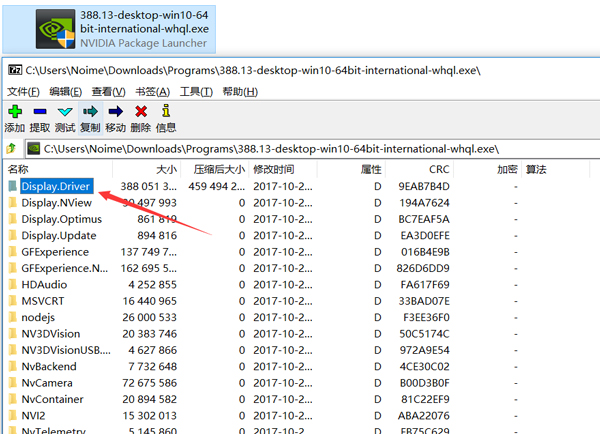Open the 帮助(H) menu
This screenshot has height=434, width=600.
pyautogui.click(x=238, y=91)
